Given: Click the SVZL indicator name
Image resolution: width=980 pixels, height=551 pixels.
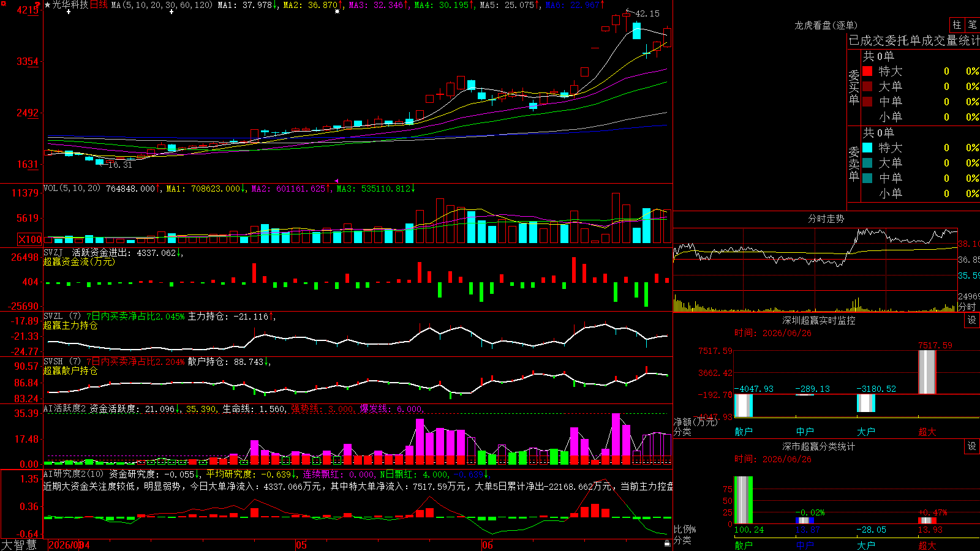Looking at the screenshot, I should click(x=53, y=316).
